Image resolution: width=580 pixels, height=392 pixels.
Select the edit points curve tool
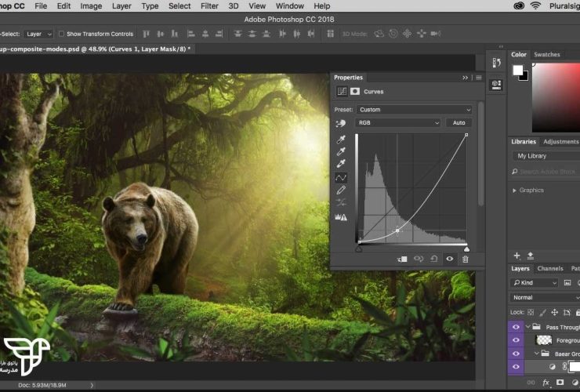click(341, 178)
